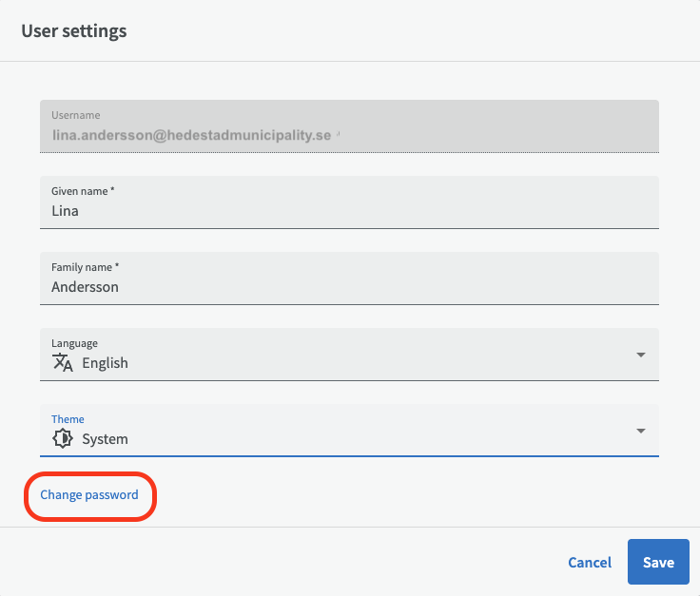Click the translate icon beside English
This screenshot has height=596, width=700.
pos(62,362)
